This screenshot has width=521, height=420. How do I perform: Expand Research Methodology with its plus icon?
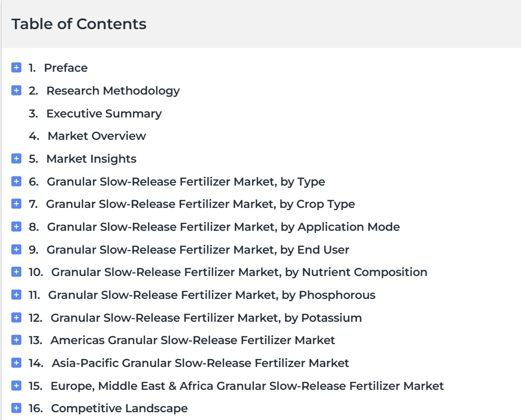16,90
